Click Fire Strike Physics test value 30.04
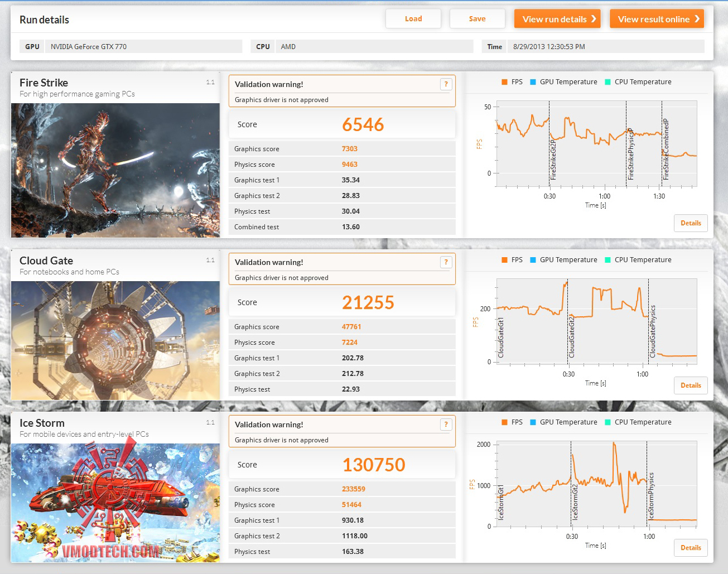This screenshot has height=574, width=728. [x=351, y=211]
